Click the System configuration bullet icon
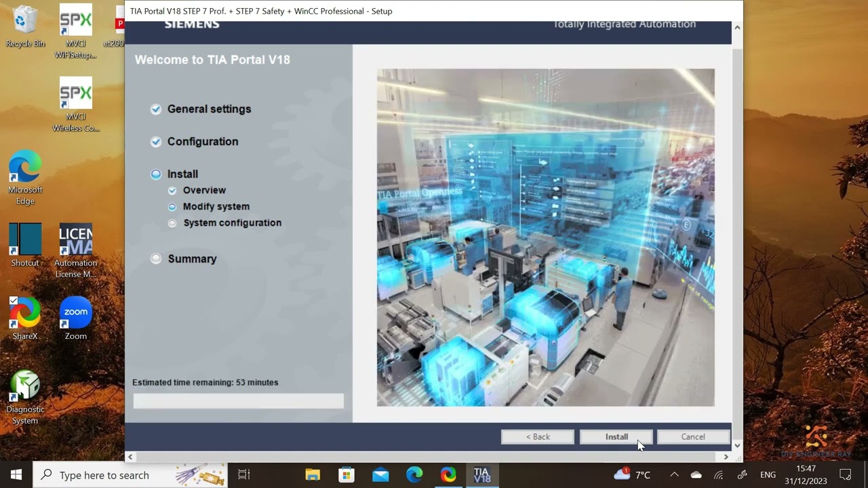868x488 pixels. [172, 223]
